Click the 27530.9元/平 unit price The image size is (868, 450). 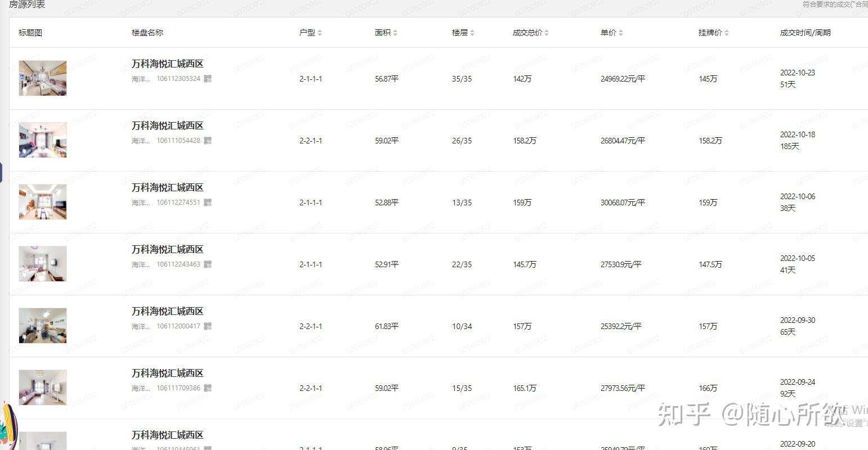(621, 265)
